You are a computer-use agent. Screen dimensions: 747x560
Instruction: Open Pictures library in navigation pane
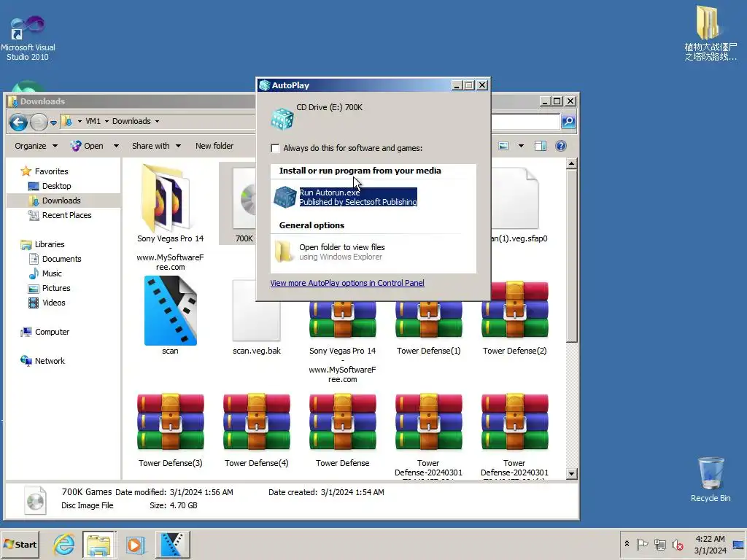[x=49, y=288]
